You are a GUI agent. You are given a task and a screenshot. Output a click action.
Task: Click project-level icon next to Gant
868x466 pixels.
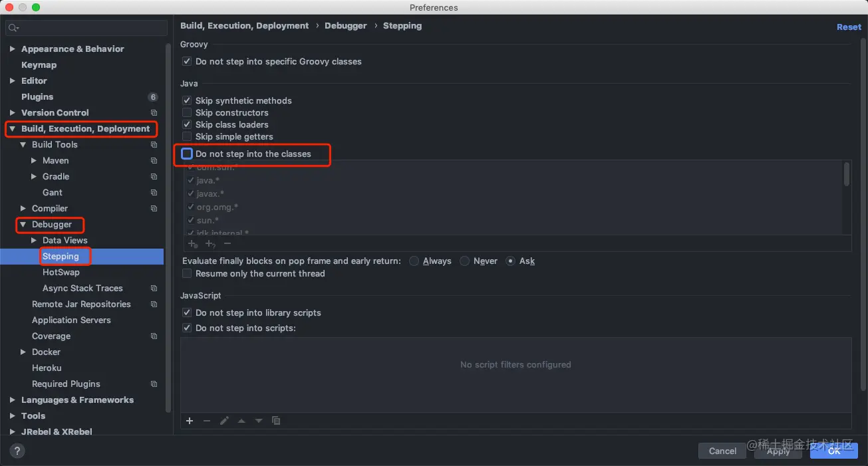tap(154, 193)
